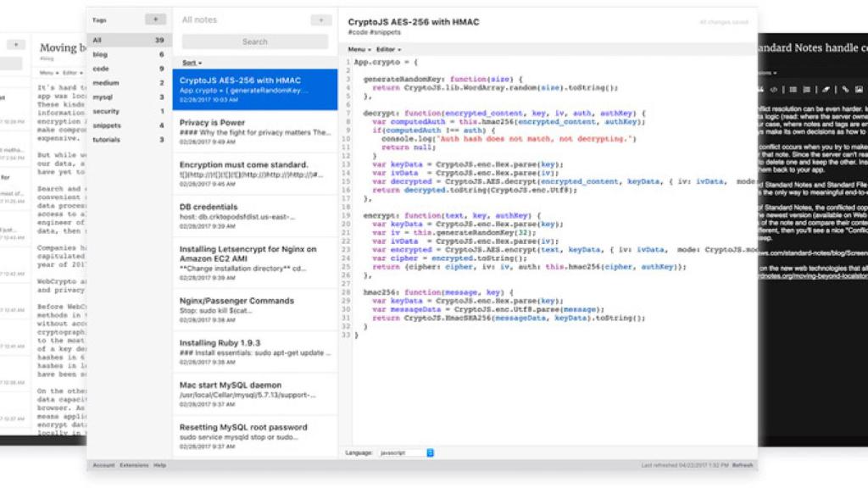Click the bulleted list icon in dark toolbar
The height and width of the screenshot is (488, 868).
point(793,89)
